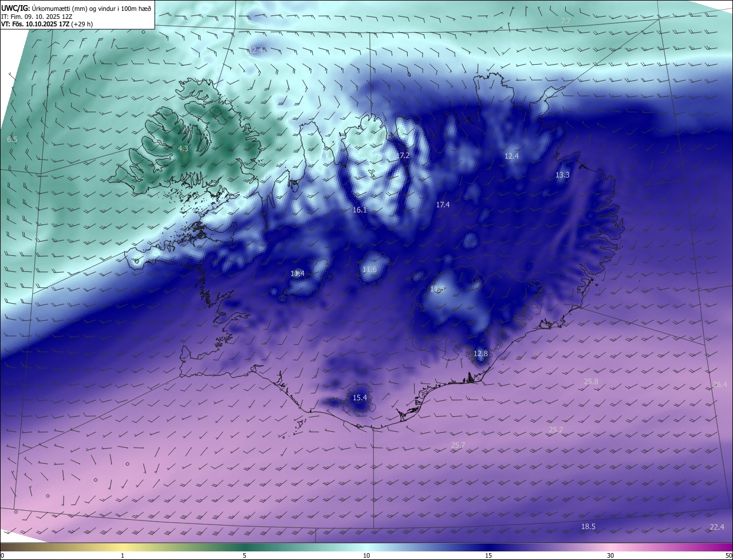Screen dimensions: 733x560
Task: Click the "UWC/IG:" map title text
Action: pyautogui.click(x=15, y=8)
